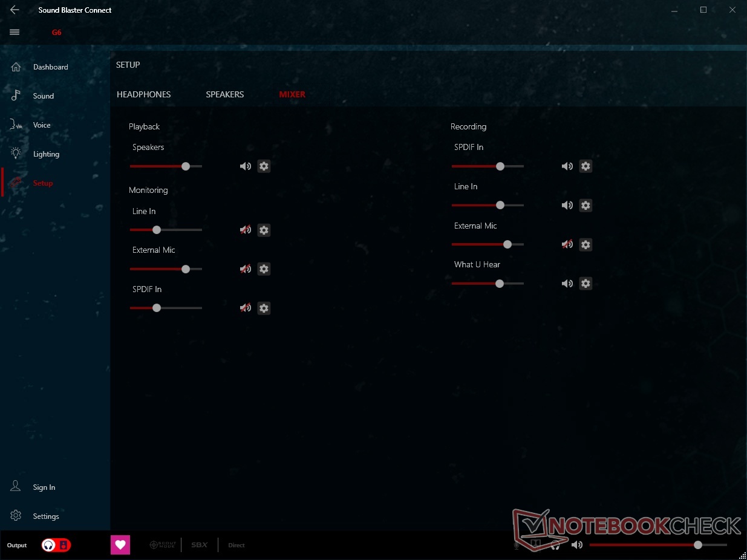Adjust master volume slider at bottom
Viewport: 747px width, 560px height.
tap(658, 545)
